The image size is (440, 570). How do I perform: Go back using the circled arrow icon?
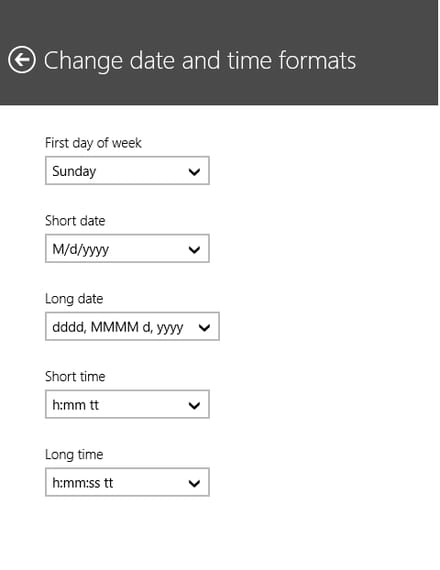(x=22, y=60)
